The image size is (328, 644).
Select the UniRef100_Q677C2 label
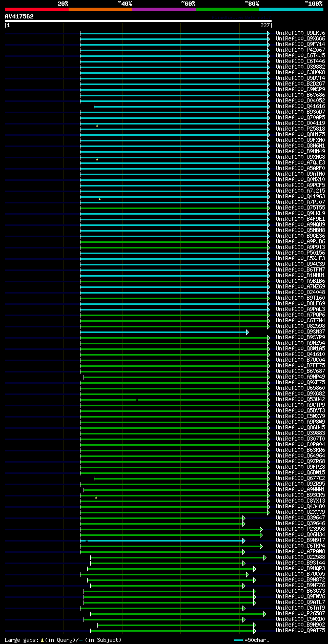[x=300, y=479]
